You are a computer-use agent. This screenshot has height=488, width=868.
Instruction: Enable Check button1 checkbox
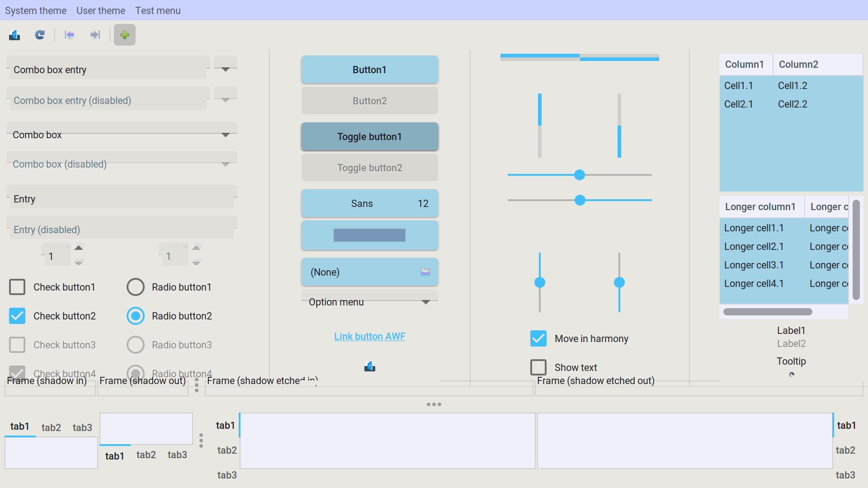(x=17, y=287)
